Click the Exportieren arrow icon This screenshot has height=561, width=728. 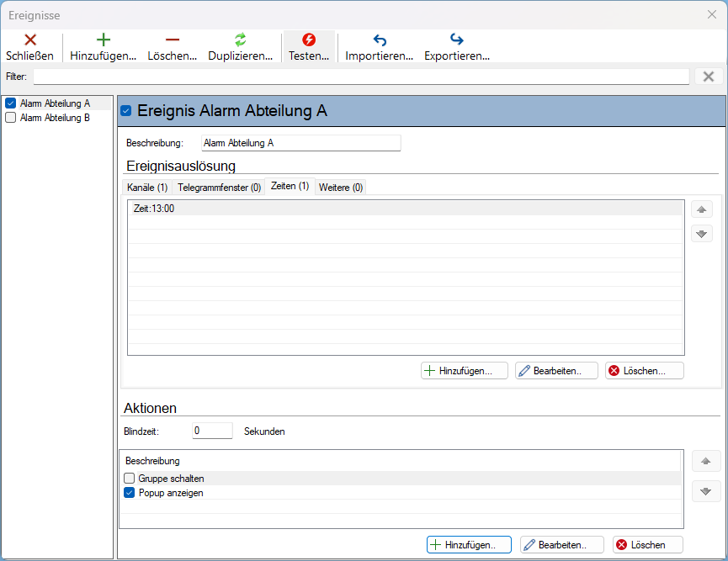point(457,40)
